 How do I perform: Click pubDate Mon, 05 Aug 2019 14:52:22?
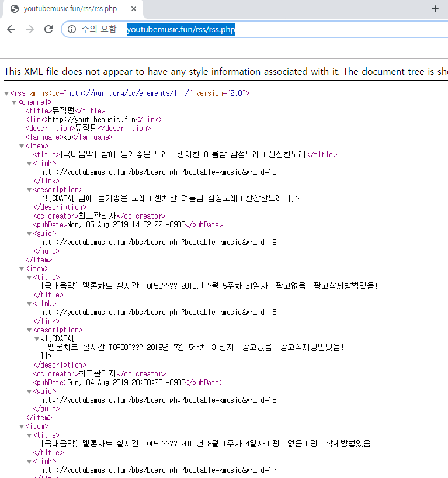[126, 225]
